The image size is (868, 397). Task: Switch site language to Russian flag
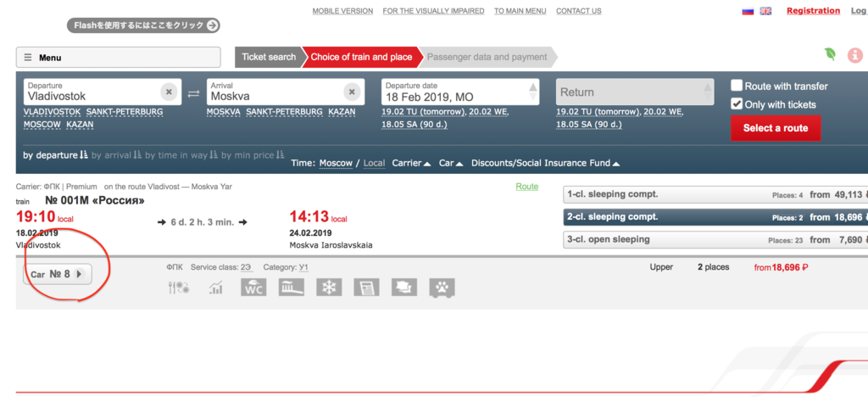(748, 11)
